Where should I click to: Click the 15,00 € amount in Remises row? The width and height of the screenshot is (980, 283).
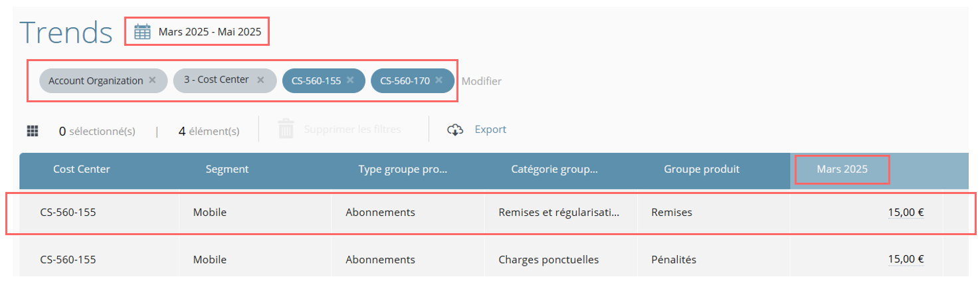point(906,213)
